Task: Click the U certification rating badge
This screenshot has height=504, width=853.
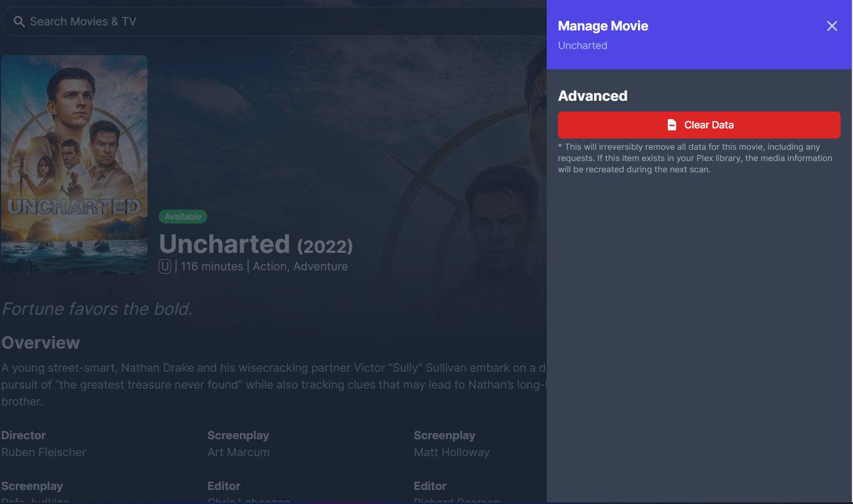Action: (165, 266)
